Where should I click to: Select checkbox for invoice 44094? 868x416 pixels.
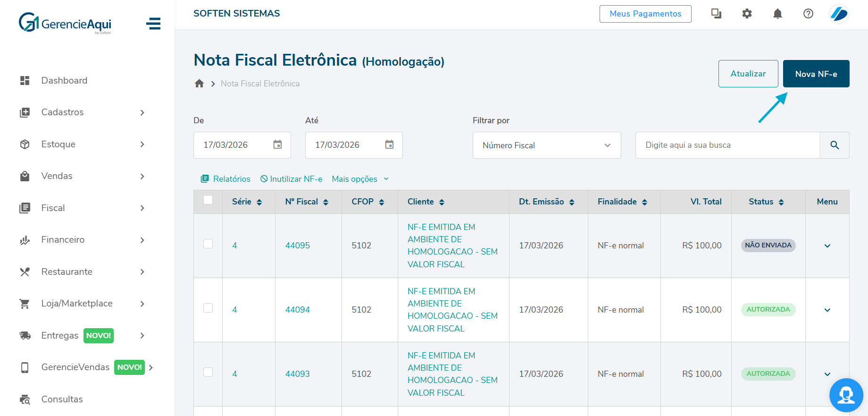208,308
